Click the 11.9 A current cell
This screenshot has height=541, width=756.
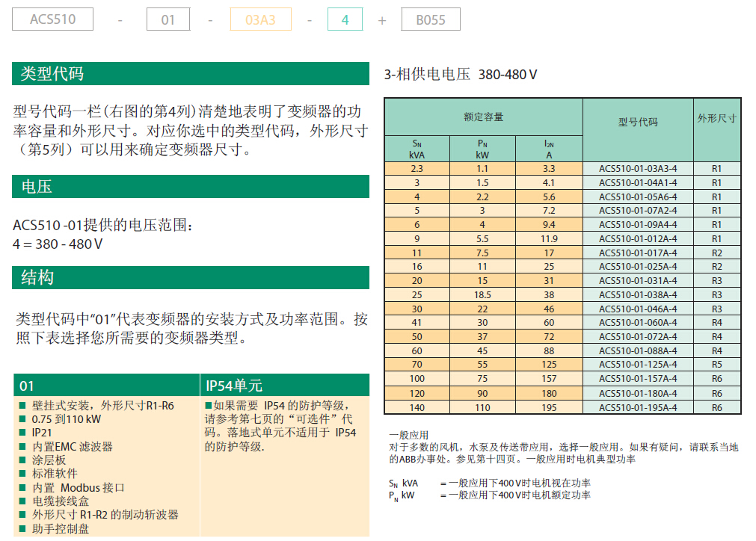tap(549, 238)
